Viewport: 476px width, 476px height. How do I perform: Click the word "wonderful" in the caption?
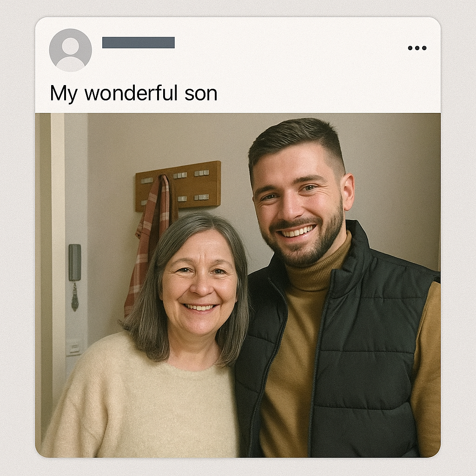click(131, 93)
